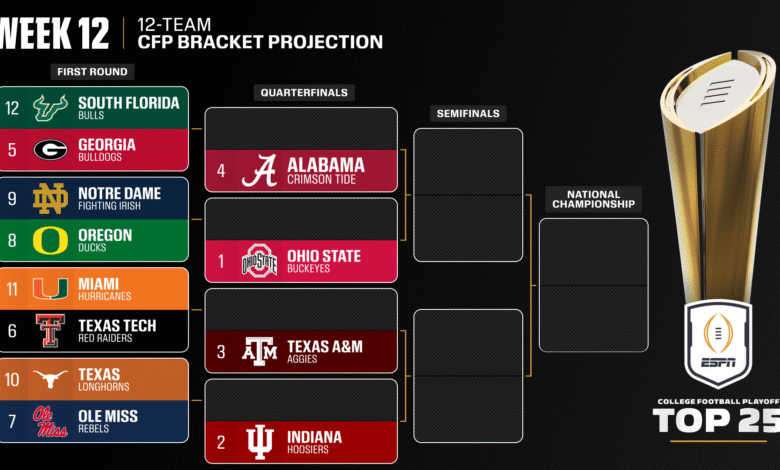Click the South Florida Bulls logo
The image size is (780, 470).
pyautogui.click(x=50, y=109)
